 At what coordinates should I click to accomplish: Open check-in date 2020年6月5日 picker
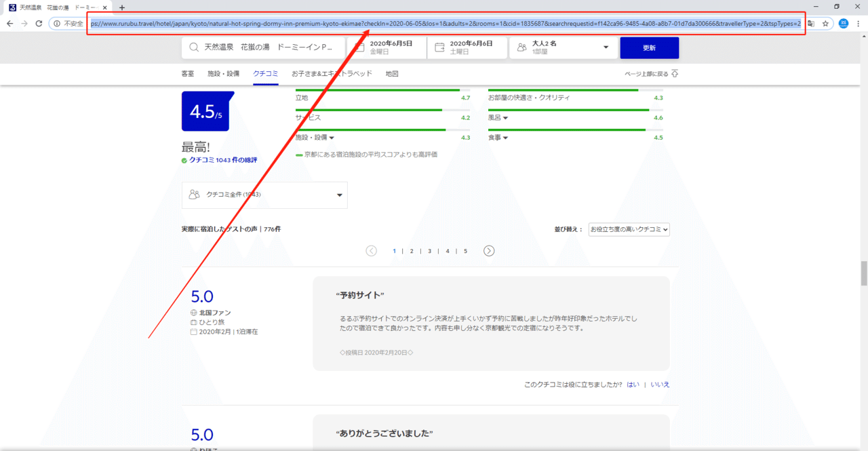click(387, 47)
